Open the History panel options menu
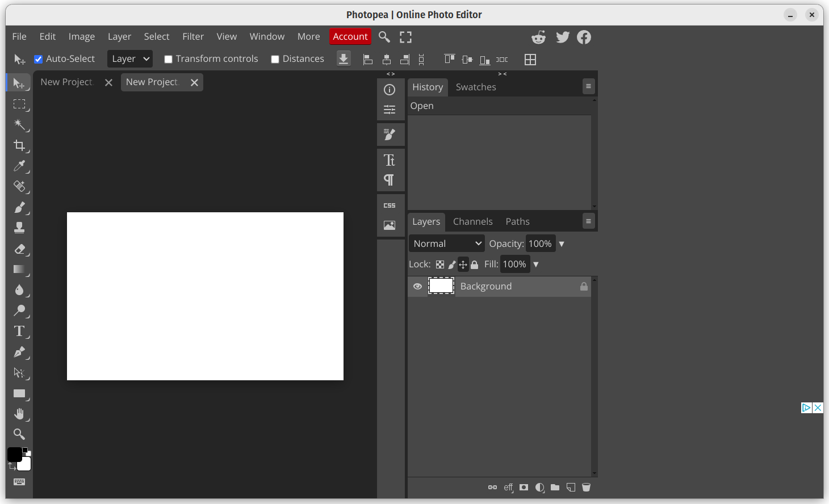This screenshot has width=829, height=504. click(588, 86)
